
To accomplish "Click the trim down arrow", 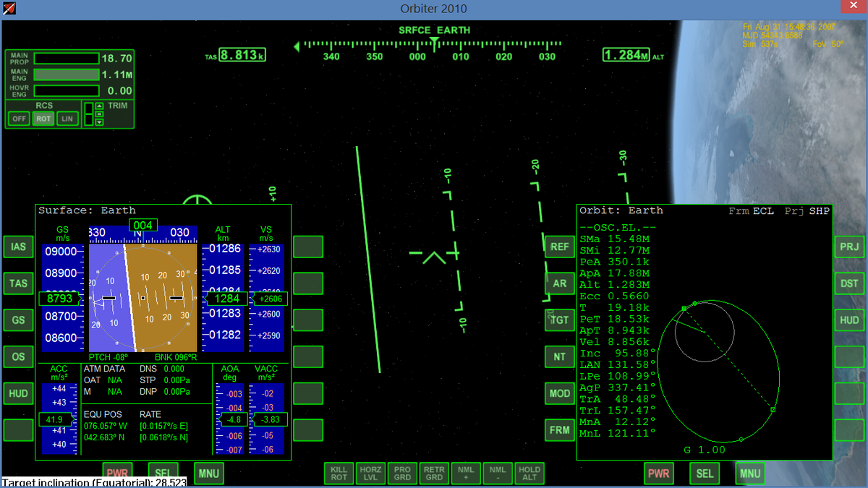I will [99, 121].
